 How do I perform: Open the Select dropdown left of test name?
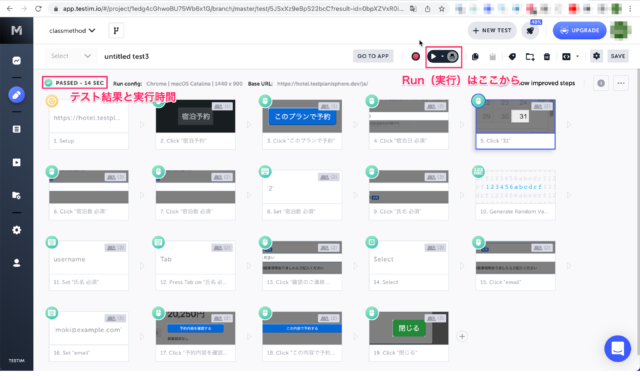[70, 56]
